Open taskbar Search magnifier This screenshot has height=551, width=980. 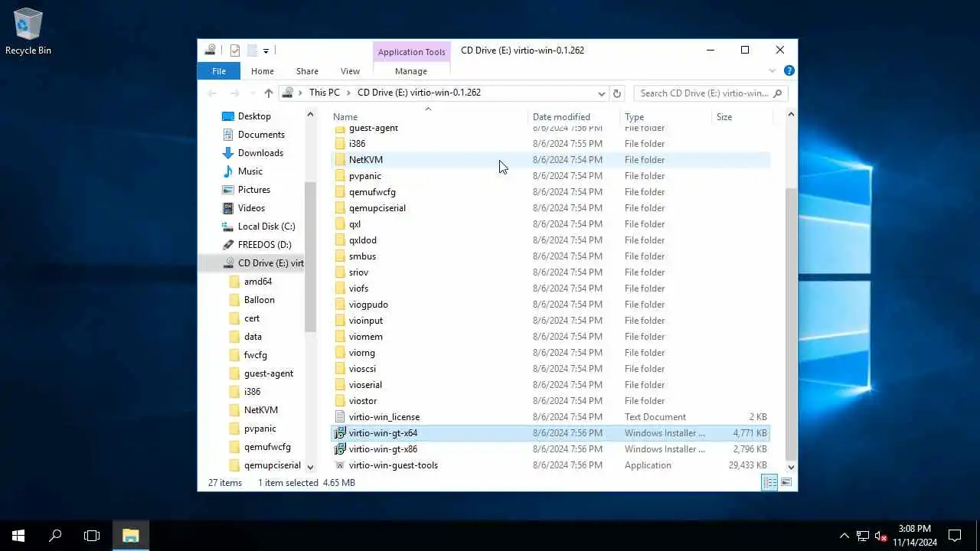[x=55, y=536]
